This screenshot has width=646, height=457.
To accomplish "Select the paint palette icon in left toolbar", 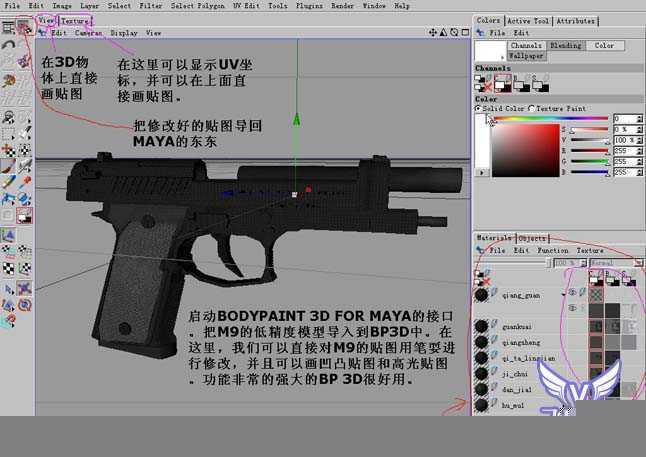I will tap(8, 80).
